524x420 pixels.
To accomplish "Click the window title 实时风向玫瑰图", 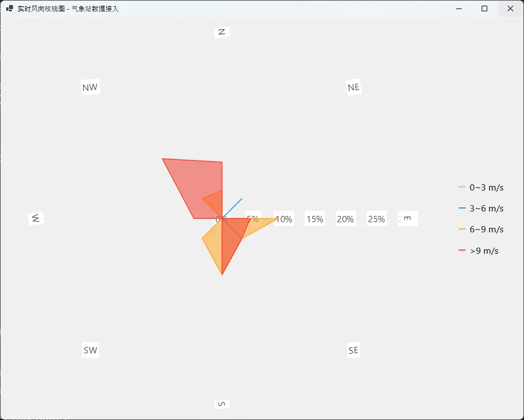I will click(41, 9).
